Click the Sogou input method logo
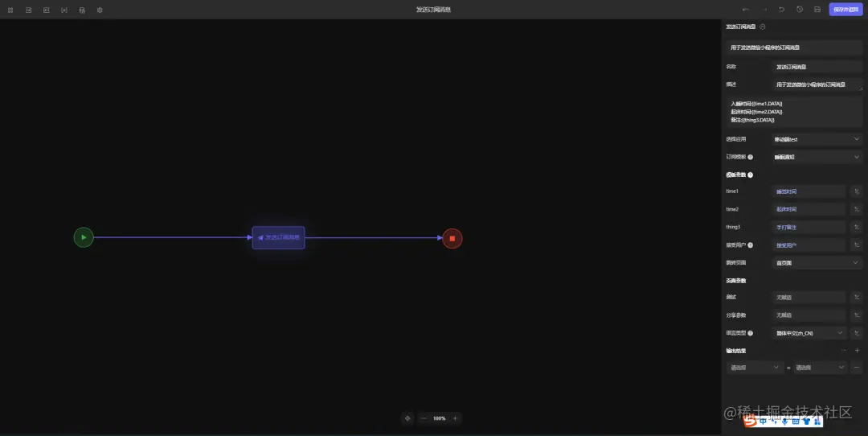 751,422
